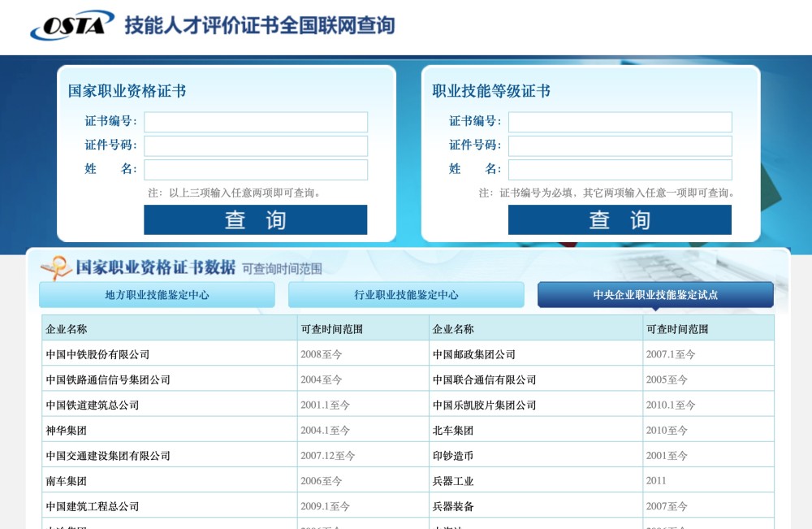Select the 中央企业职业技能鉴定试点 tab
The height and width of the screenshot is (529, 812).
(x=655, y=295)
